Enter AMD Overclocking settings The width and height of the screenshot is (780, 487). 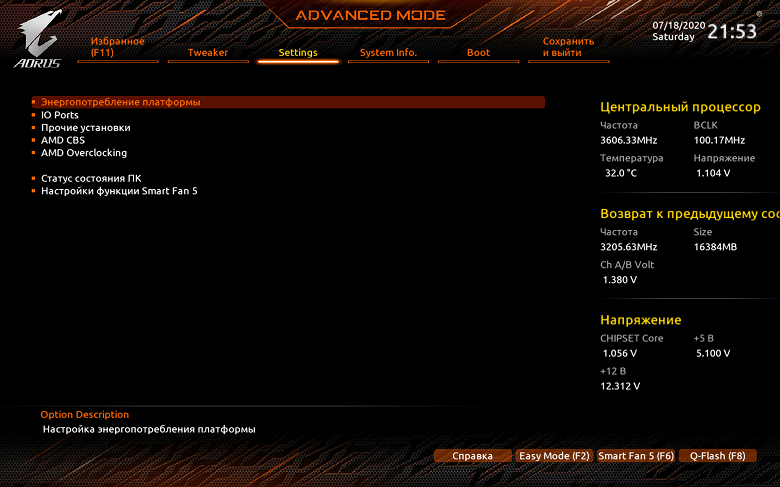coord(84,153)
